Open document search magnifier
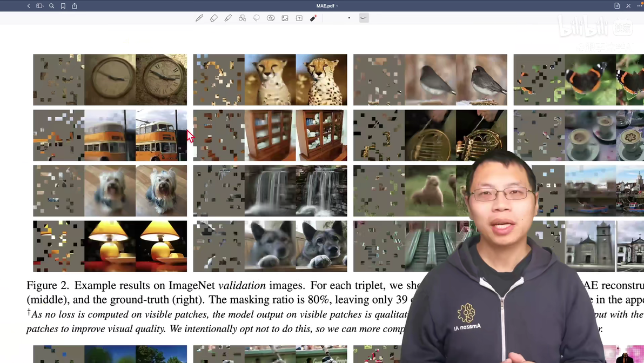The image size is (644, 363). pyautogui.click(x=52, y=6)
